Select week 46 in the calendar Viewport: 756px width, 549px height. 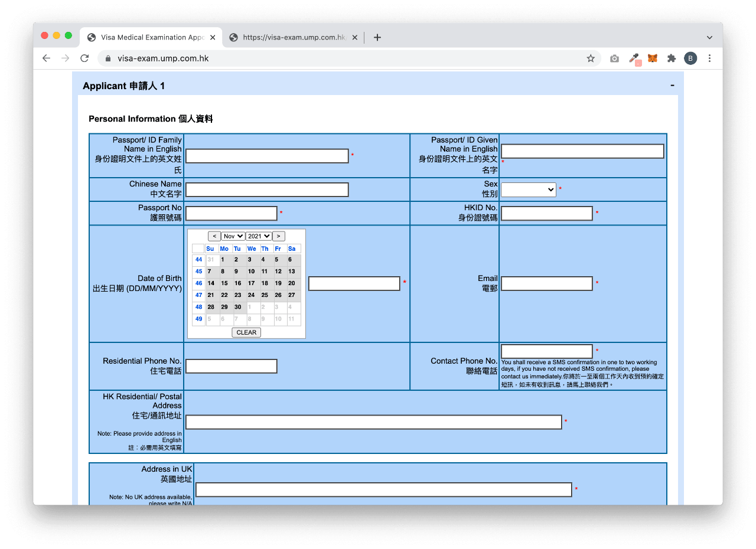point(198,283)
